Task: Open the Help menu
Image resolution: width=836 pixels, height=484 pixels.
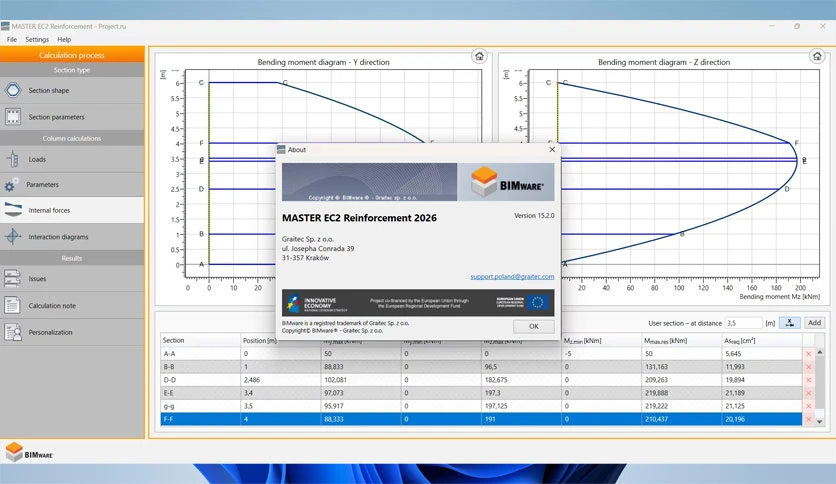Action: coord(64,39)
